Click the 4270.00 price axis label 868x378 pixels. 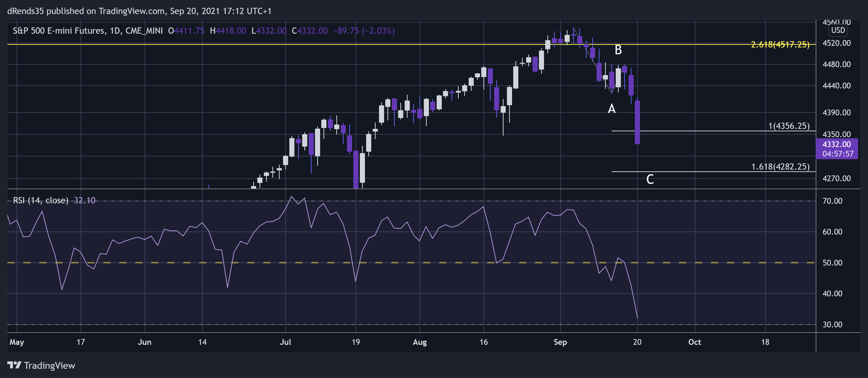pos(836,179)
